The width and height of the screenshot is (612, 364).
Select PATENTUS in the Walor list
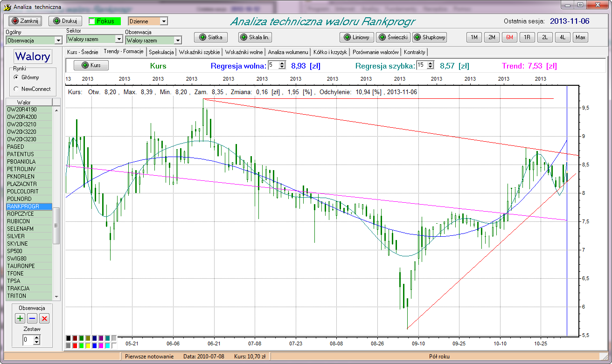click(29, 154)
